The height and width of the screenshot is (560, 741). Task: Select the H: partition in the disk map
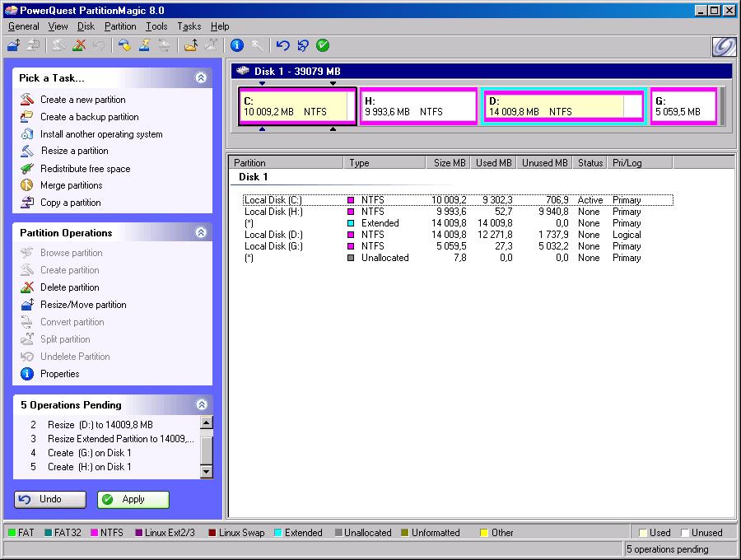click(419, 106)
